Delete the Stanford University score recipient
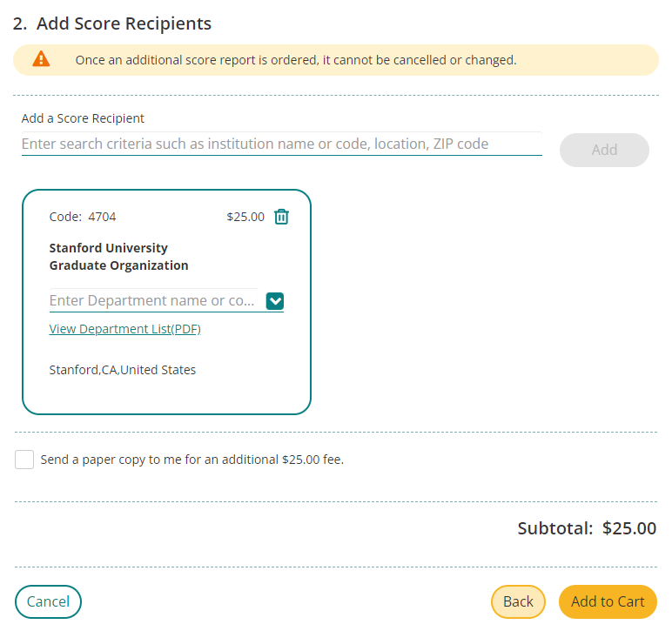672x631 pixels. [281, 217]
